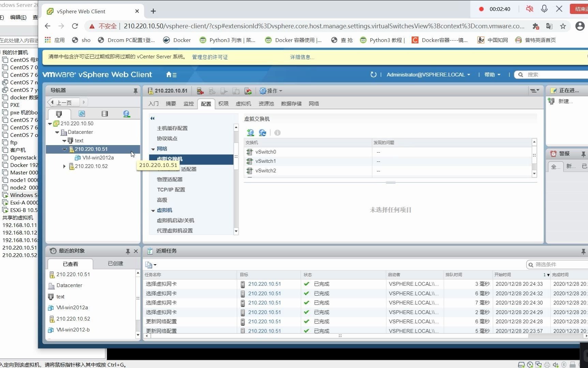Open the VMs and Templates navigator tab
The image size is (588, 368).
point(82,114)
